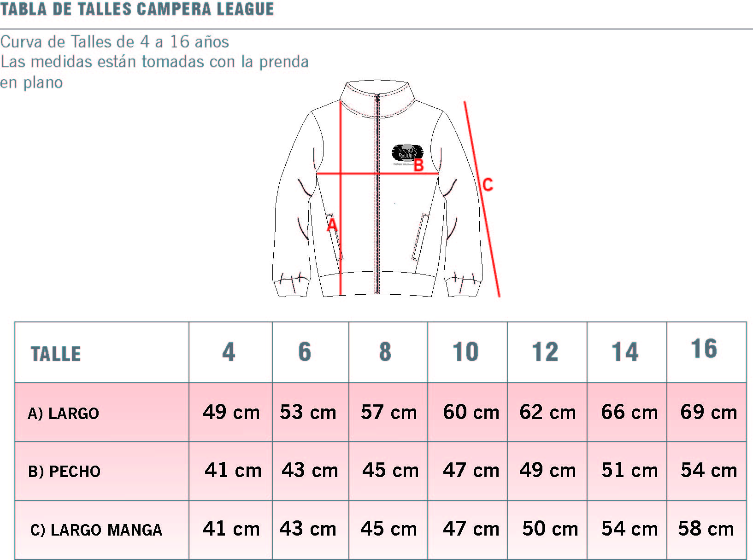Click the 51 cm pecho cell

[629, 470]
